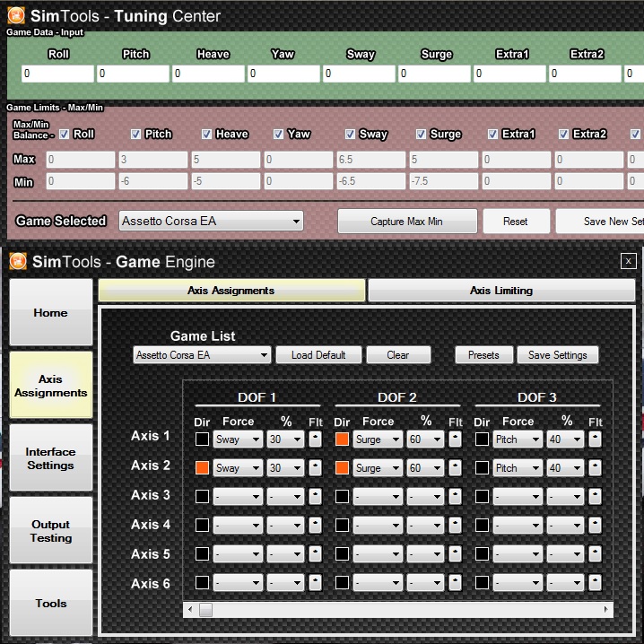Click the Clear button
Image resolution: width=644 pixels, height=644 pixels.
tap(398, 355)
